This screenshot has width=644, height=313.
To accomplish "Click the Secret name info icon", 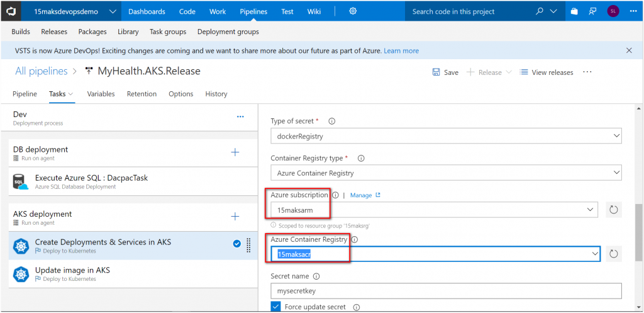I will (316, 276).
